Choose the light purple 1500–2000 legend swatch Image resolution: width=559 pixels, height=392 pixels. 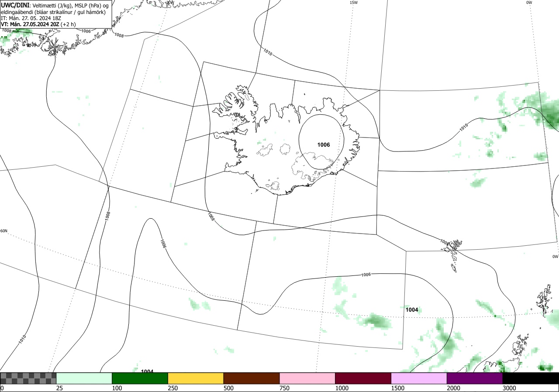[x=419, y=378]
